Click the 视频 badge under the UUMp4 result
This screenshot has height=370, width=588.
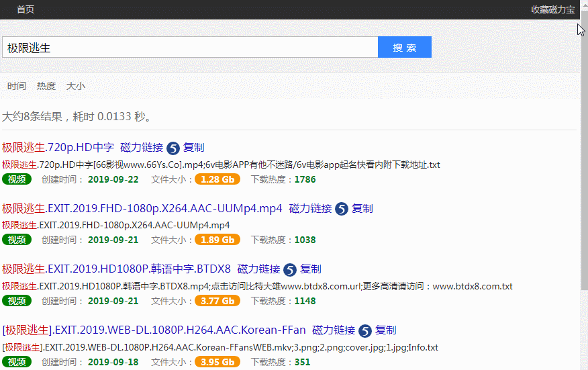[x=17, y=240]
